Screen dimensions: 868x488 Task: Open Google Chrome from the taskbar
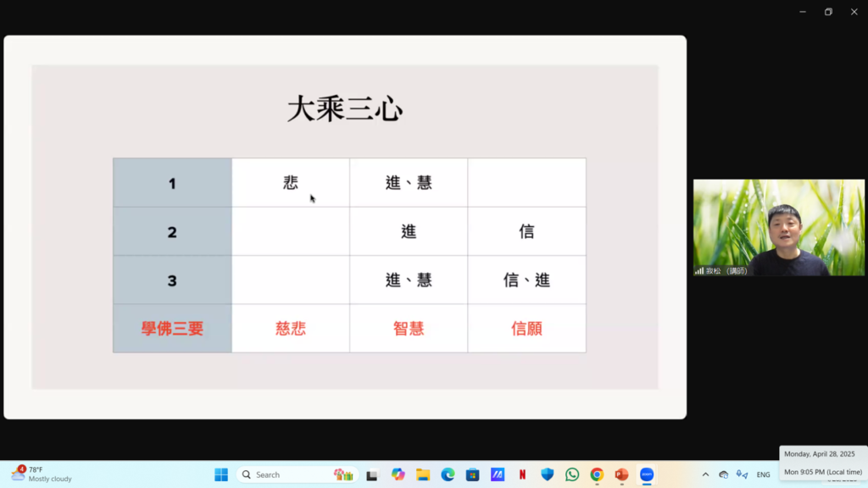(x=597, y=474)
